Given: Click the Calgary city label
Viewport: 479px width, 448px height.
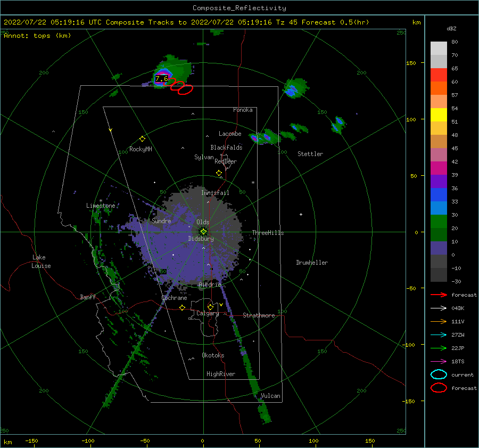Looking at the screenshot, I should [x=208, y=313].
